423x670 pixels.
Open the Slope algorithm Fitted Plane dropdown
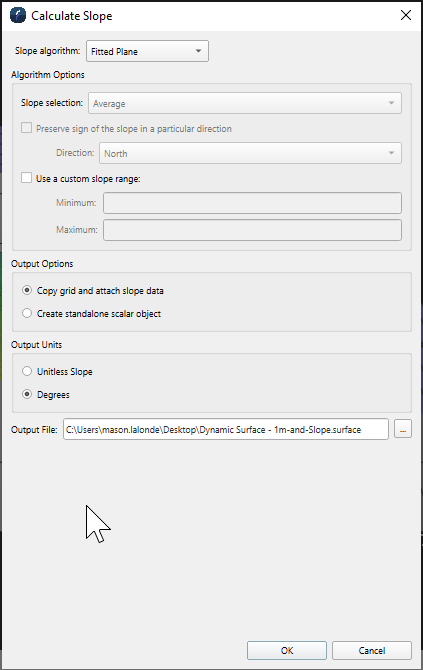coord(147,51)
